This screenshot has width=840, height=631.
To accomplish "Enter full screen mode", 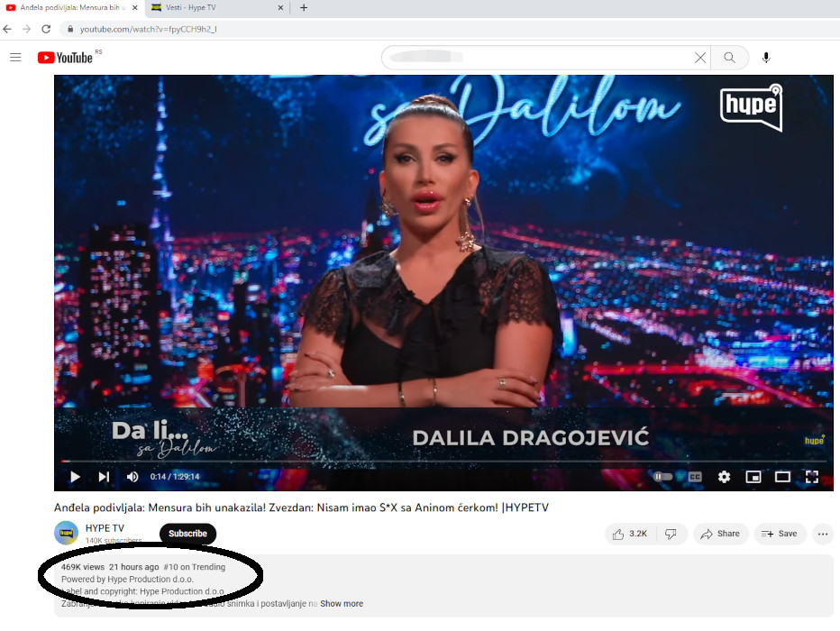I will pos(811,477).
